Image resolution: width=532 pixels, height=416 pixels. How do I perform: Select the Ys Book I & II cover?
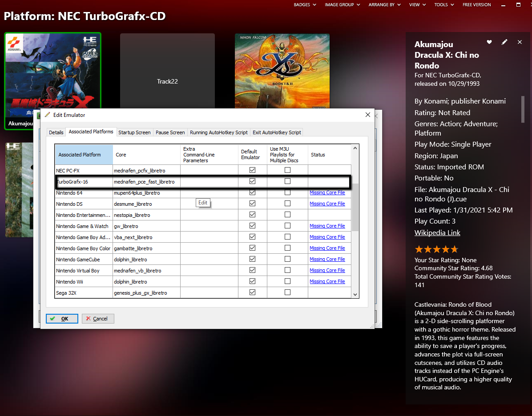pyautogui.click(x=282, y=71)
